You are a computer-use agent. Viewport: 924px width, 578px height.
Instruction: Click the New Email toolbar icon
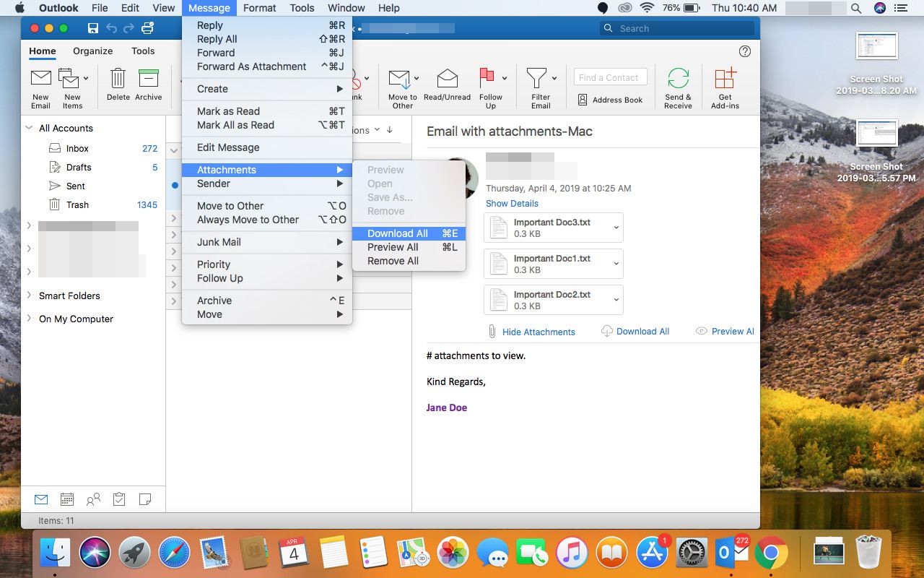(x=40, y=79)
